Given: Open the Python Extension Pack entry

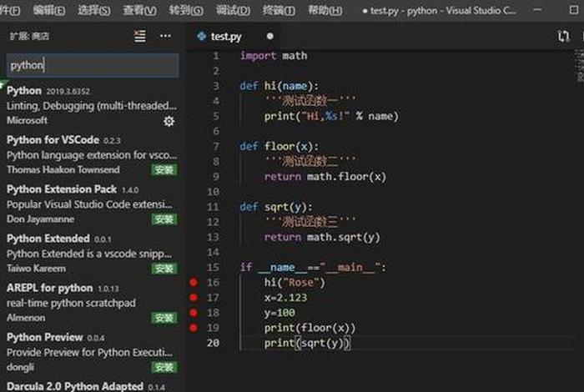Looking at the screenshot, I should [93, 204].
